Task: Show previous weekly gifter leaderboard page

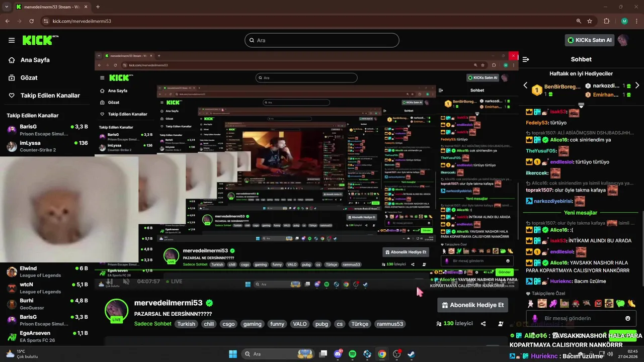Action: (526, 85)
